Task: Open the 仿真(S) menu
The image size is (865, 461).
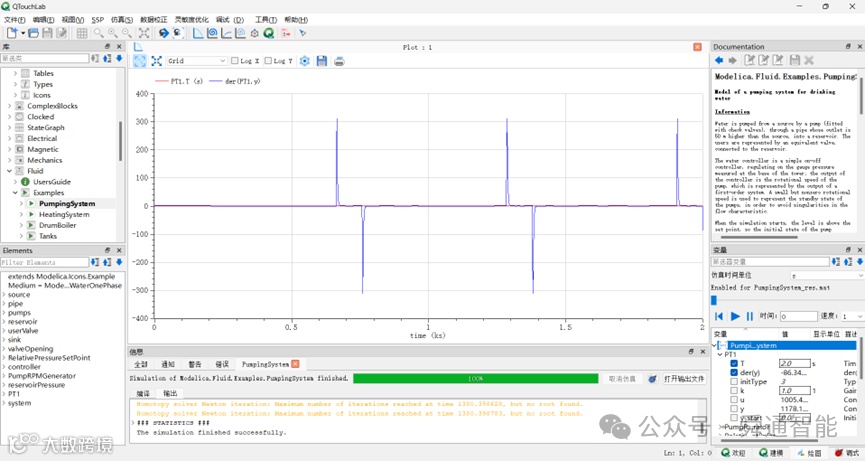Action: coord(121,19)
